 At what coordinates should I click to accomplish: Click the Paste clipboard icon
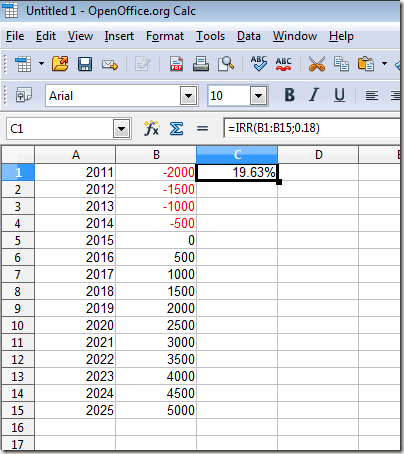pyautogui.click(x=366, y=63)
